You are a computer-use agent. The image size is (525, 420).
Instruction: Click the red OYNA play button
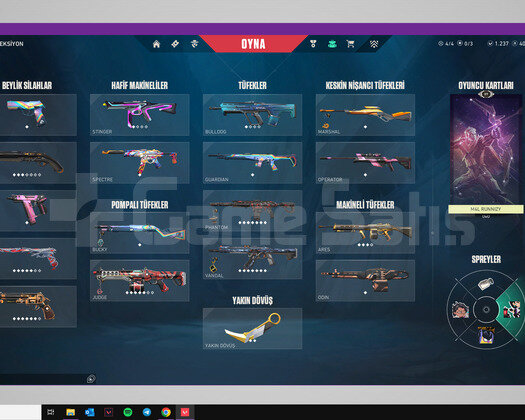pyautogui.click(x=253, y=44)
